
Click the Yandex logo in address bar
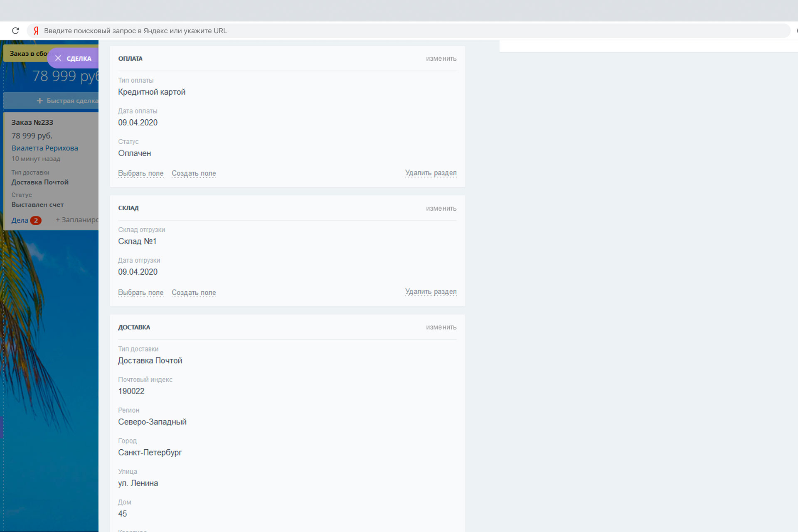point(36,31)
